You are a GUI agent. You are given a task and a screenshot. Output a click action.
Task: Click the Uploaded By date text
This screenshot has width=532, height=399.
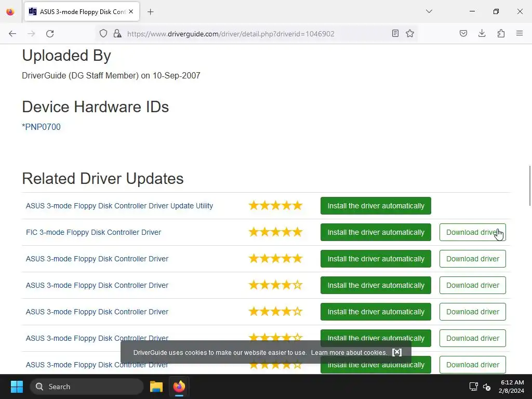[x=177, y=75]
